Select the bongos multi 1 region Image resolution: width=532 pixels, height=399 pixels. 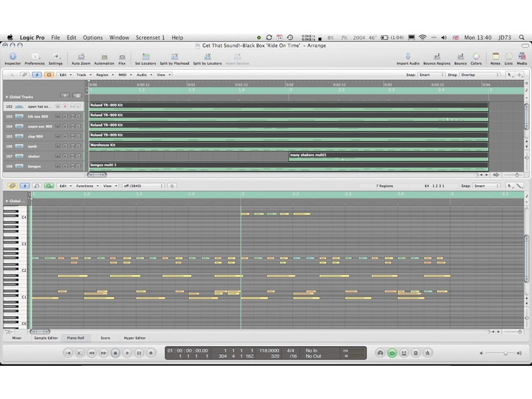(x=289, y=166)
